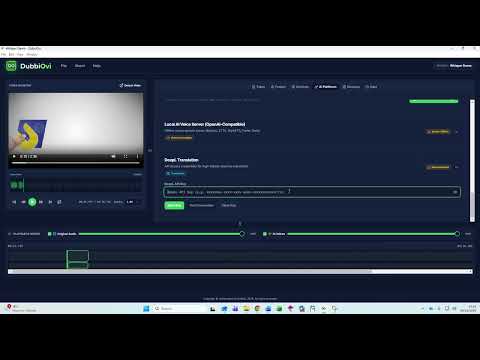
Task: Toggle the AI Voices checkbox
Action: pyautogui.click(x=265, y=234)
